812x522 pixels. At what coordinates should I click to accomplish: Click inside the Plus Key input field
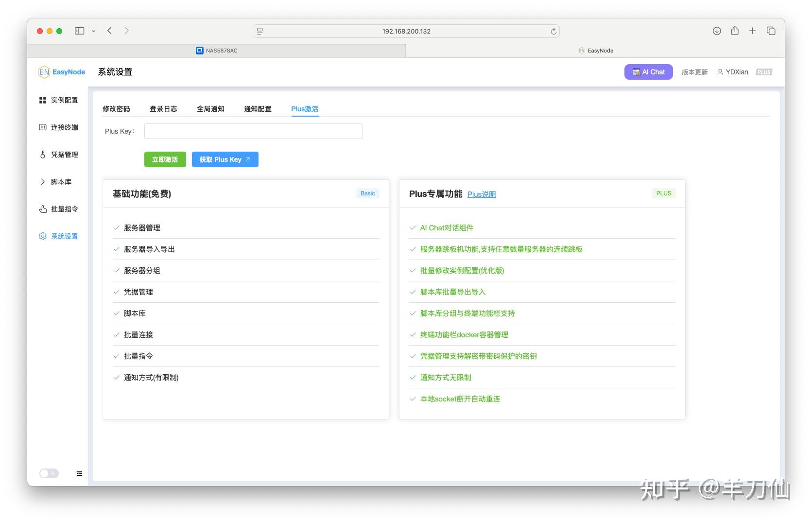tap(253, 131)
